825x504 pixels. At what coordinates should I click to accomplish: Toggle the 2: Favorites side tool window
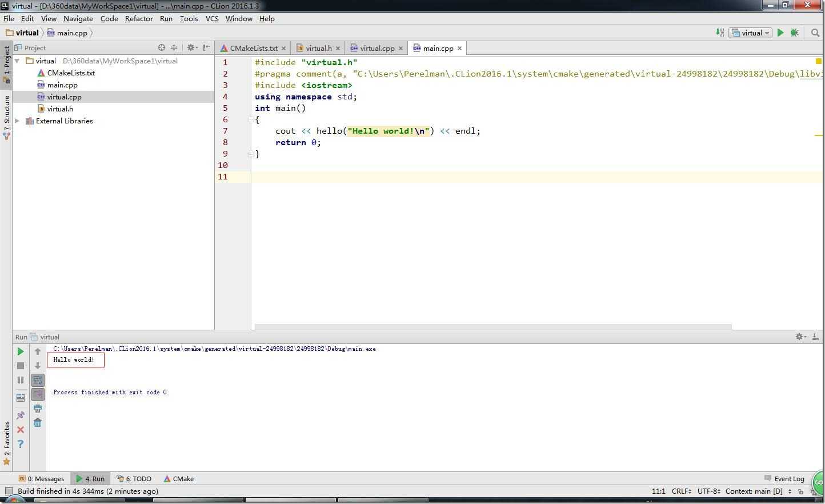[6, 443]
